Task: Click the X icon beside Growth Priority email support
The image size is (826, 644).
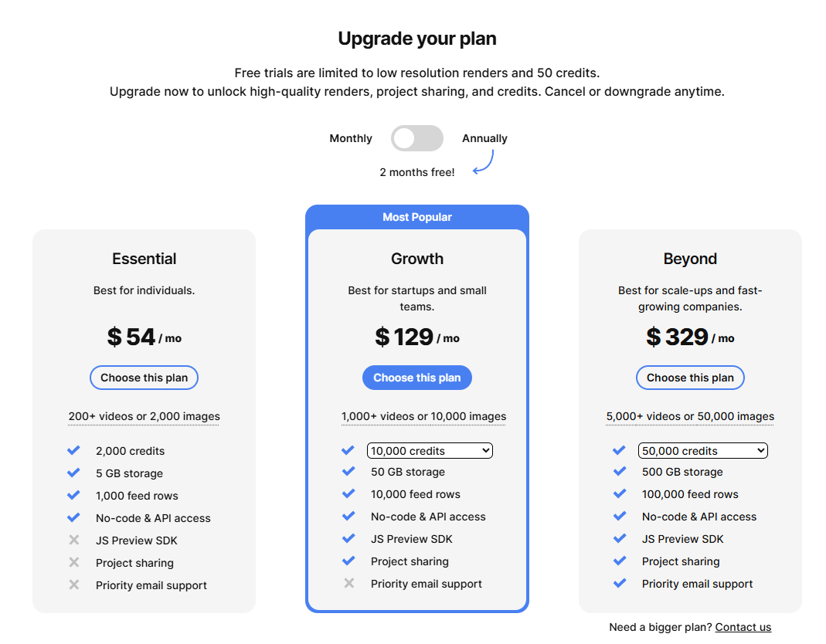Action: pyautogui.click(x=349, y=584)
